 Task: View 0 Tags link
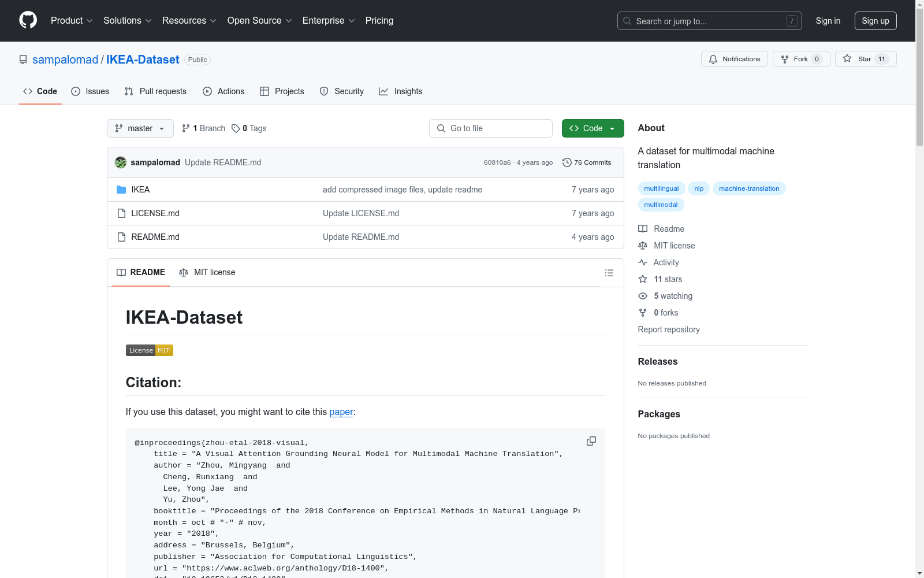tap(249, 128)
